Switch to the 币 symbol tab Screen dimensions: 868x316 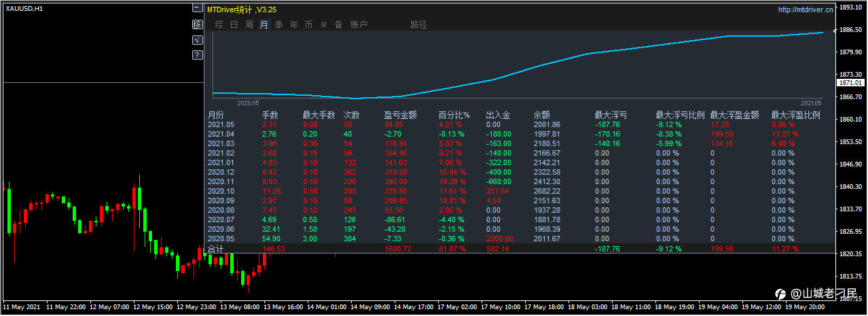click(x=309, y=24)
